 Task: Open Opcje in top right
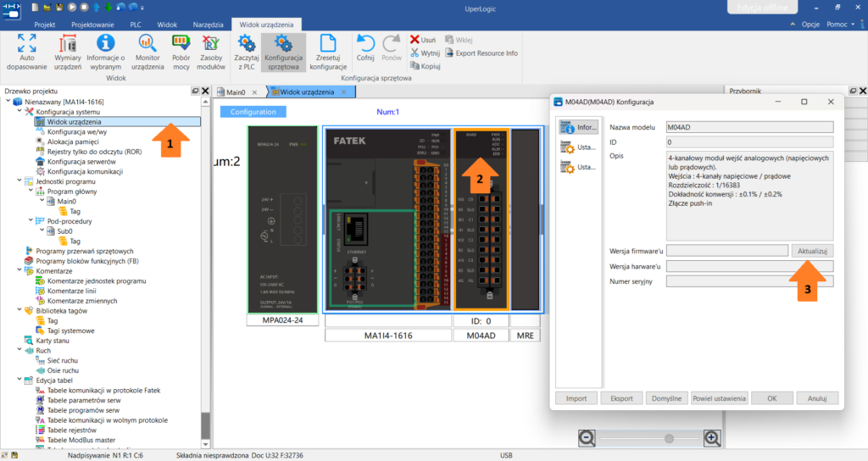[x=810, y=25]
